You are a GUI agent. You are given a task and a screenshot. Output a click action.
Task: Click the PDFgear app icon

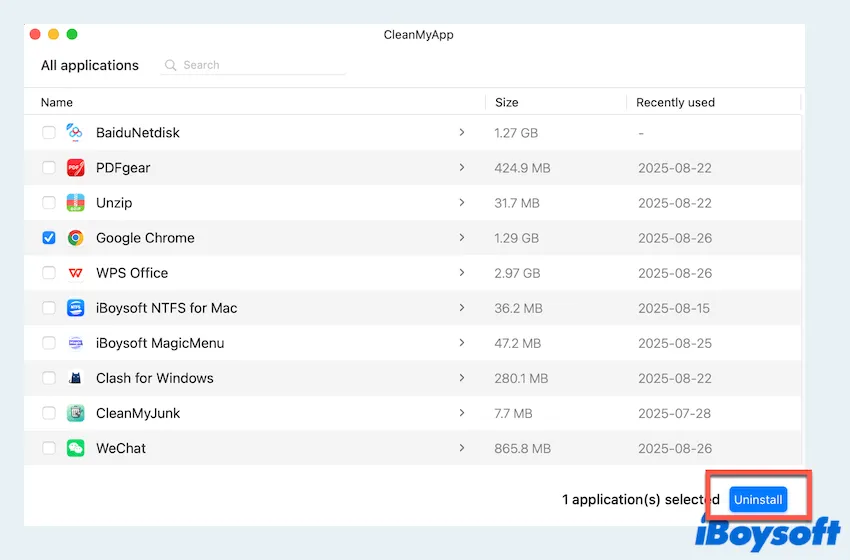tap(75, 168)
